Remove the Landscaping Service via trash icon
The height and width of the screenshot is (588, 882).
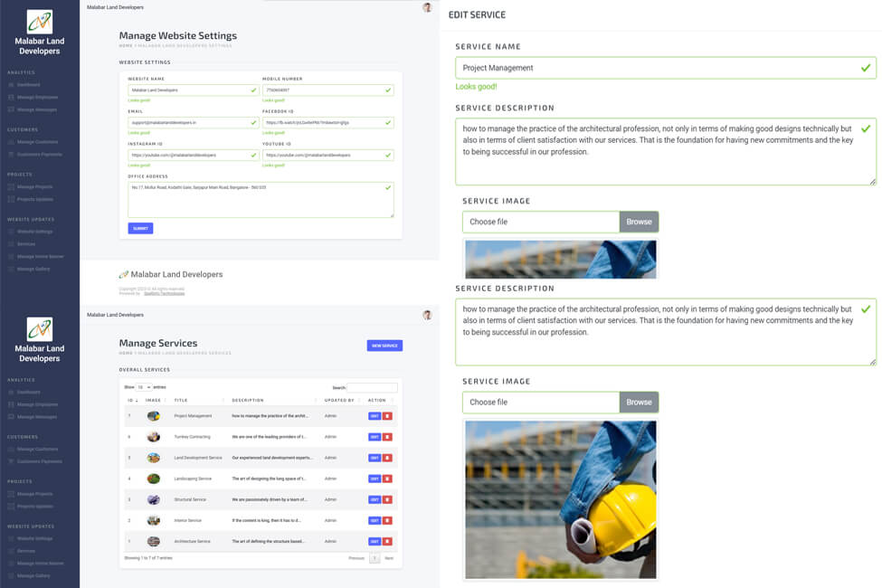pos(387,479)
